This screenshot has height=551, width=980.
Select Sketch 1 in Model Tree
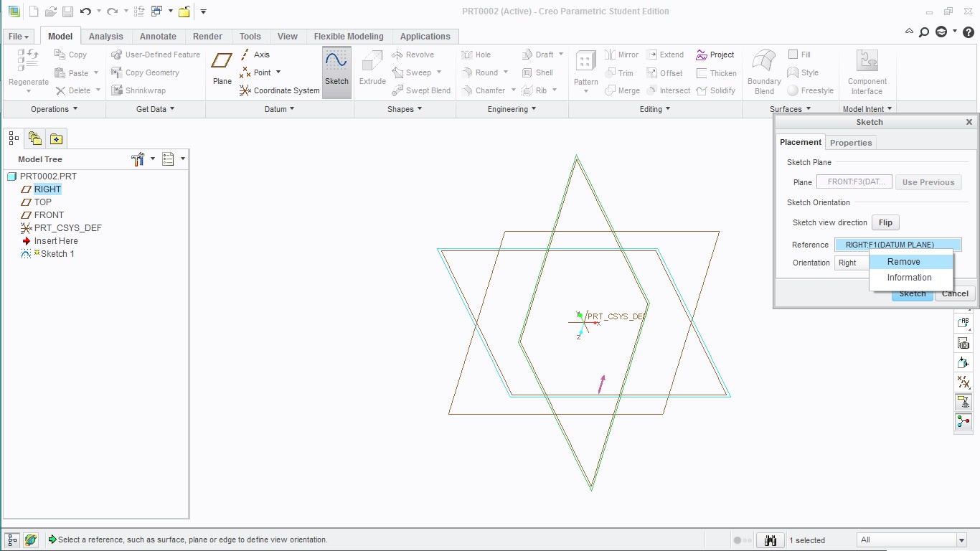click(x=57, y=254)
